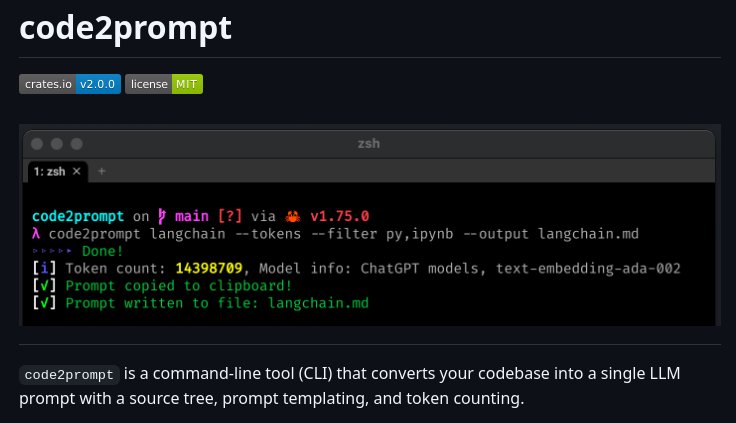
Task: Click 'text-embedding-ada-002' model text
Action: (588, 269)
